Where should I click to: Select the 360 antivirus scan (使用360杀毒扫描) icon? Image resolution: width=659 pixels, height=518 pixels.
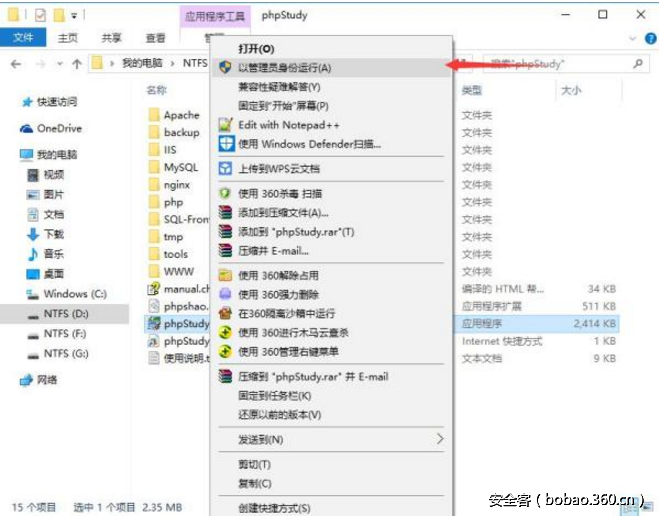226,193
